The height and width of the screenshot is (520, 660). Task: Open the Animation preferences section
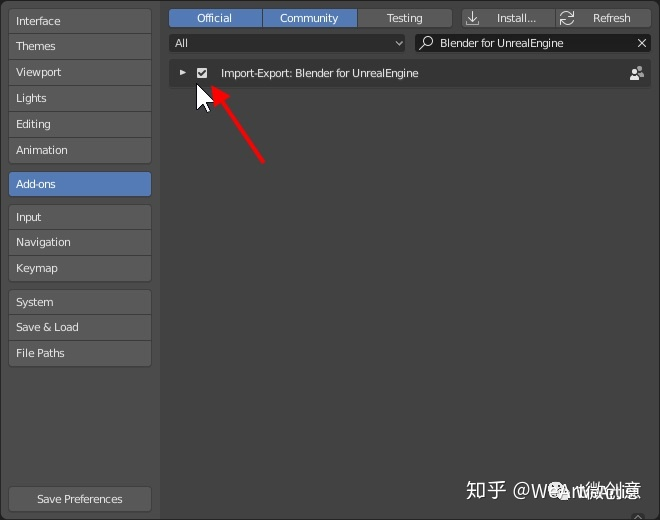pos(80,150)
